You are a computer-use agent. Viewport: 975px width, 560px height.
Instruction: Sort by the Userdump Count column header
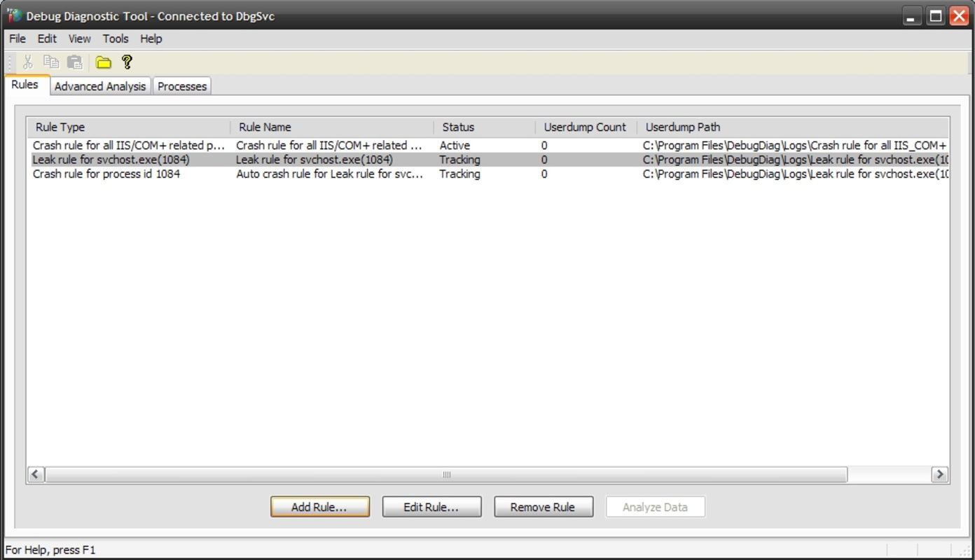point(584,127)
